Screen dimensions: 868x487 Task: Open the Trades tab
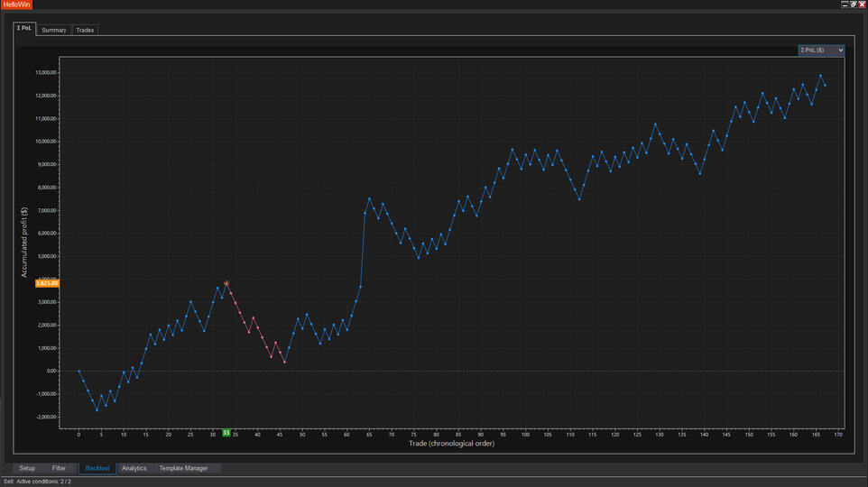click(85, 30)
